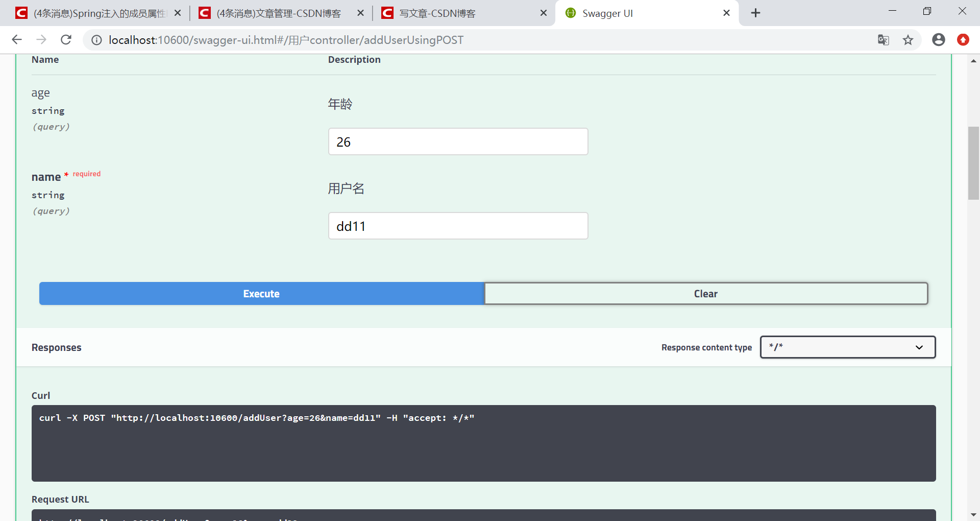Go forward using the forward arrow
The image size is (980, 521).
(41, 40)
